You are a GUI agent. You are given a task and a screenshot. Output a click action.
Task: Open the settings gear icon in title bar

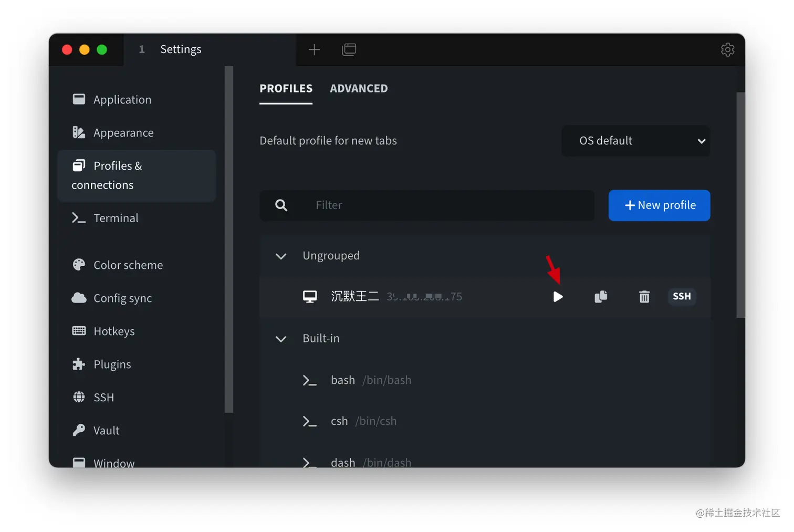click(727, 49)
